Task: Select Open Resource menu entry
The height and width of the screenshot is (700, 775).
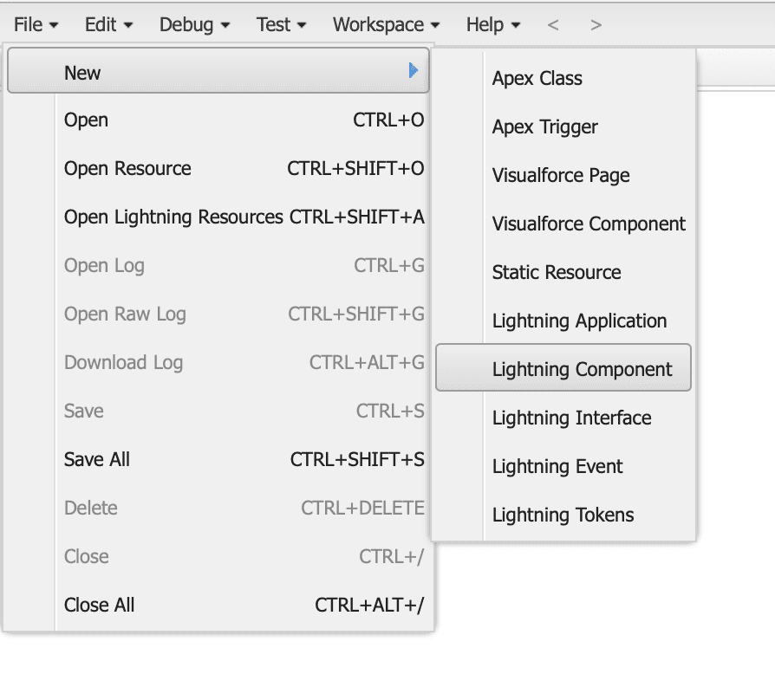Action: pyautogui.click(x=218, y=168)
